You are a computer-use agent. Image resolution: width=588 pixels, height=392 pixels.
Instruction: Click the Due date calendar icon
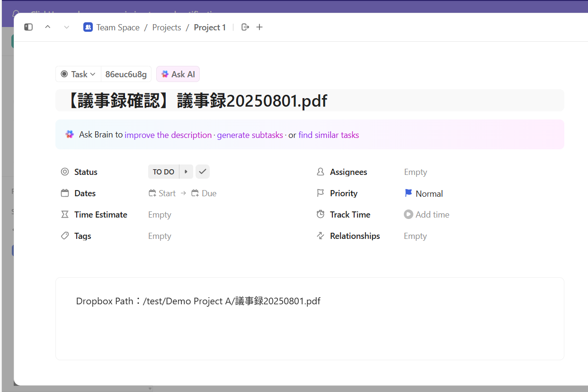(x=195, y=193)
